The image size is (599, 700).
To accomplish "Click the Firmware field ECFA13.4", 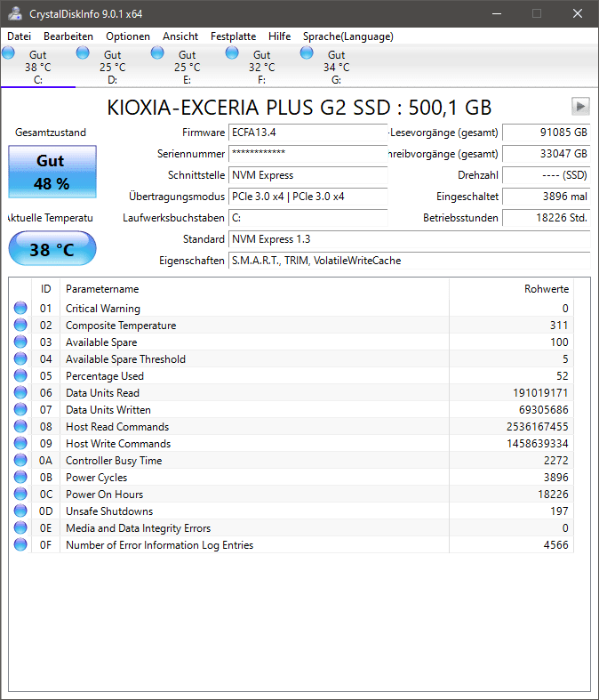I will tap(308, 133).
